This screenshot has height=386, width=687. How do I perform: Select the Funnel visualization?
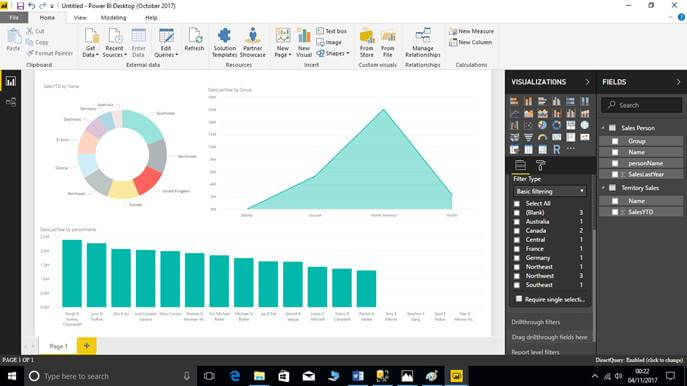528,137
